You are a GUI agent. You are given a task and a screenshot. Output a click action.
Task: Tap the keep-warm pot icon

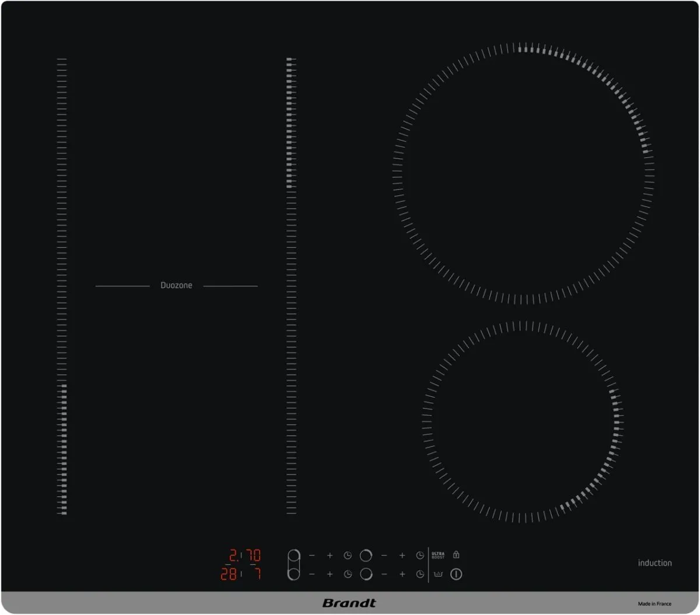tap(438, 575)
